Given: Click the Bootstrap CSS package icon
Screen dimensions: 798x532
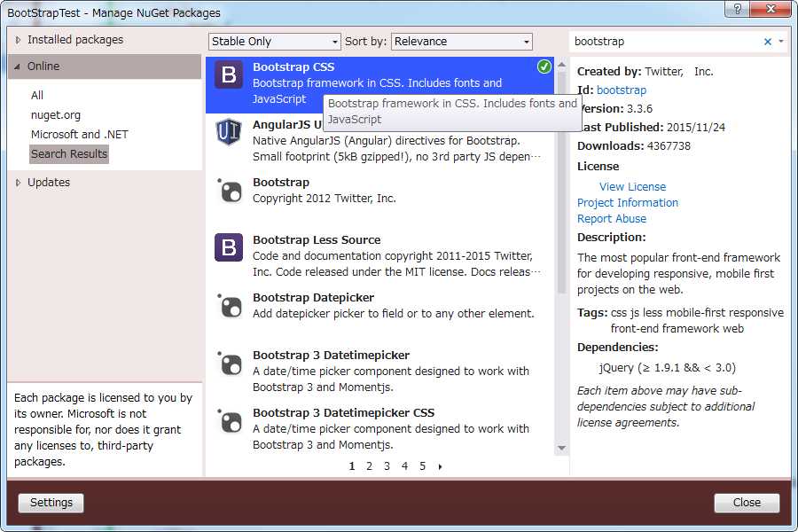Looking at the screenshot, I should 229,74.
